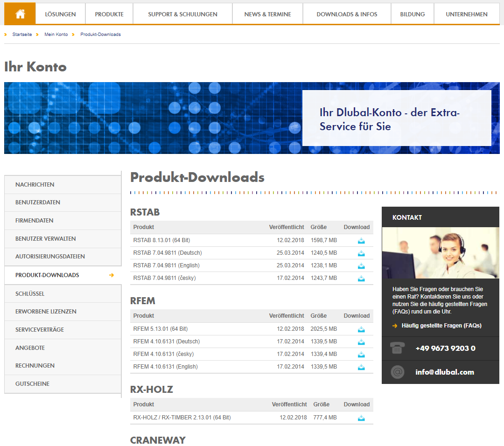Download RFEM 5.13.01 (64 Bit)

(361, 330)
